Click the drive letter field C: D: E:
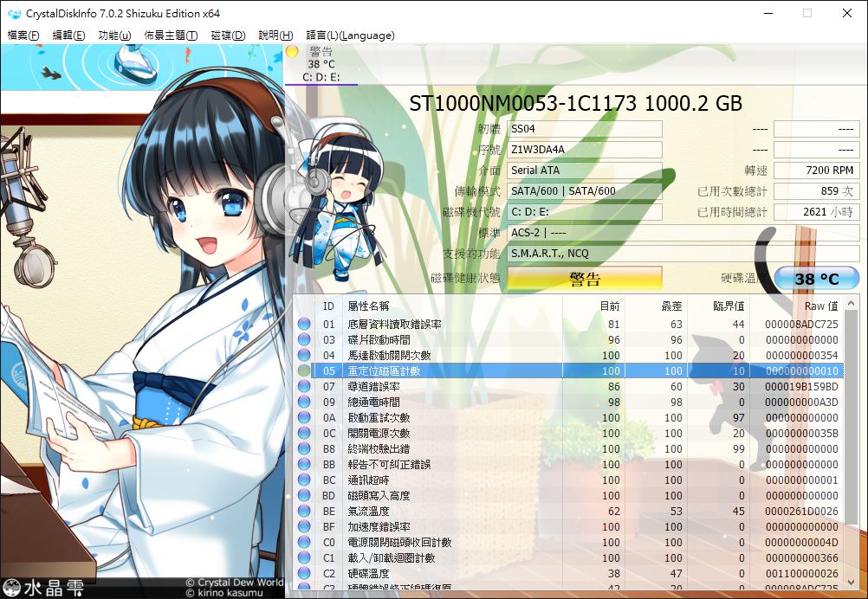The width and height of the screenshot is (868, 599). (x=585, y=212)
